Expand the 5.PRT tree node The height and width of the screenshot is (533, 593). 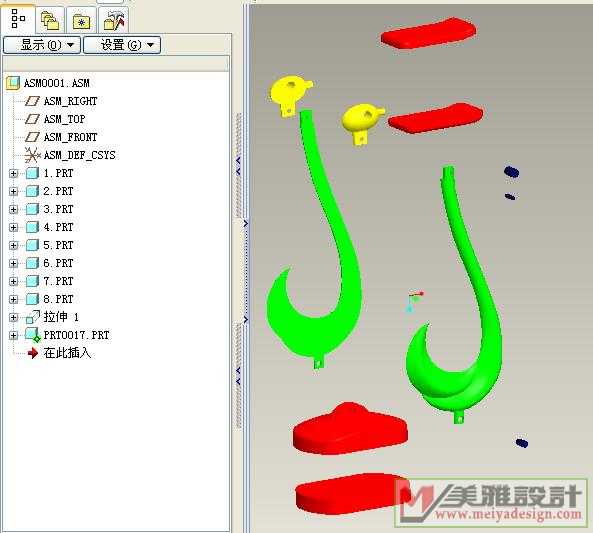(13, 245)
